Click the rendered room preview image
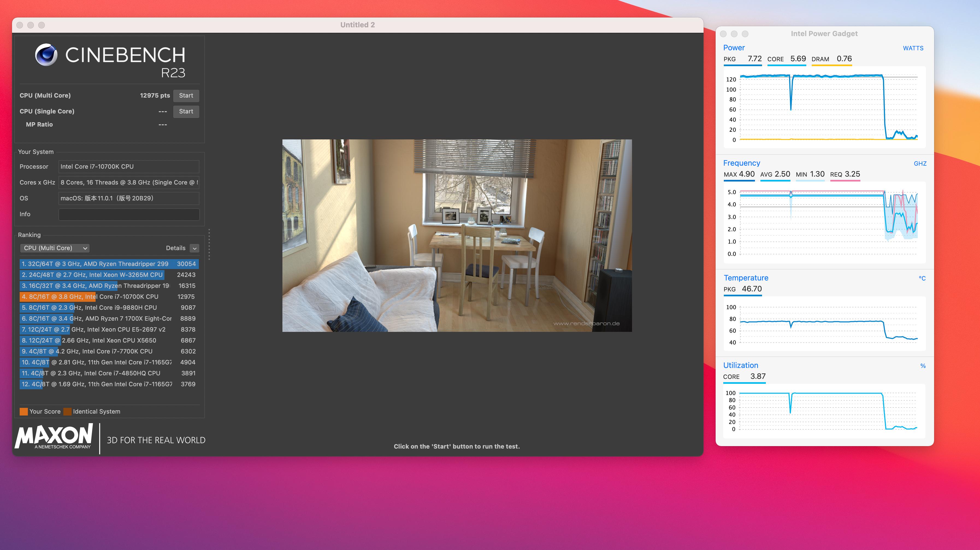The image size is (980, 550). point(457,236)
